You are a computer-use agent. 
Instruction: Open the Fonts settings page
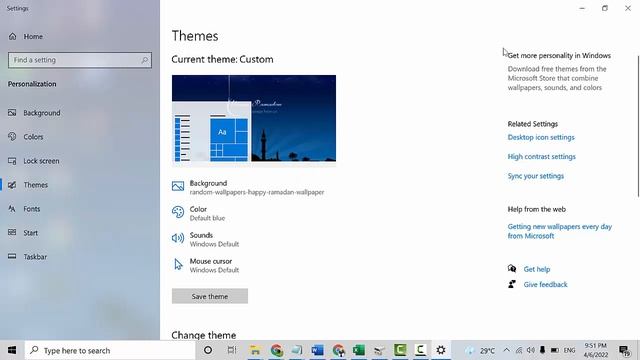(x=24, y=209)
